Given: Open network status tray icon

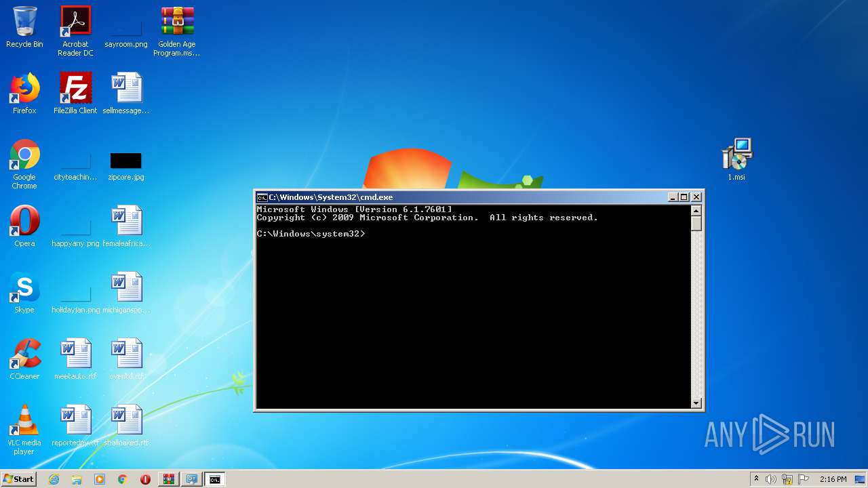Looking at the screenshot, I should 787,479.
